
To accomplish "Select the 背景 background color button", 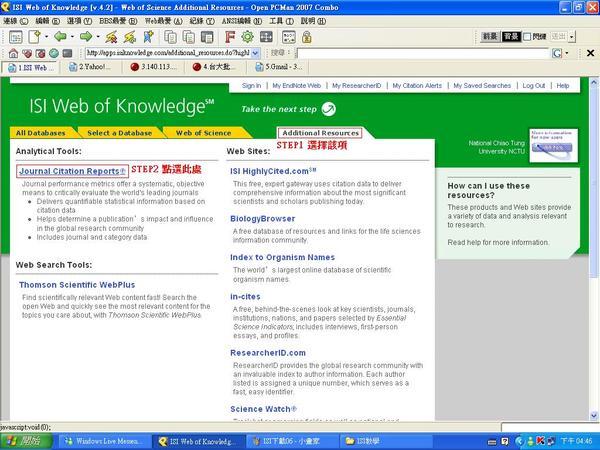I will click(511, 37).
